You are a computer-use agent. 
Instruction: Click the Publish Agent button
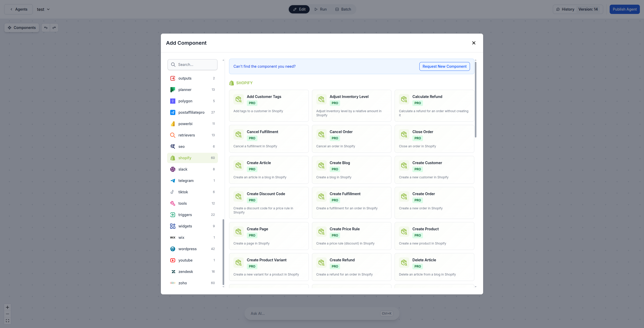624,9
